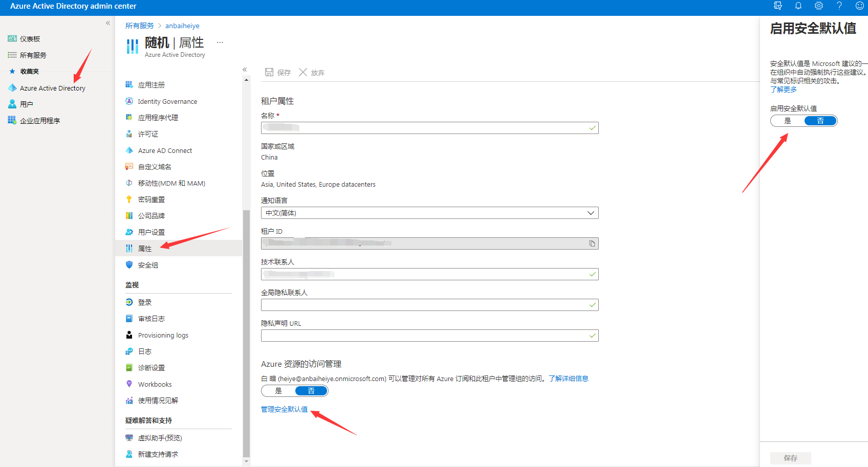The width and height of the screenshot is (868, 467).
Task: Click the privacy statement URL input field
Action: pyautogui.click(x=429, y=336)
